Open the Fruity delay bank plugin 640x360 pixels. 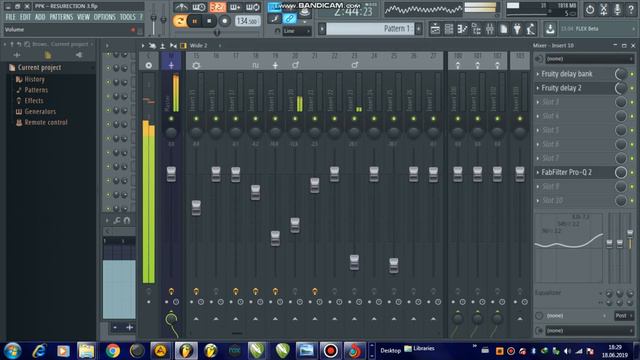[x=567, y=74]
